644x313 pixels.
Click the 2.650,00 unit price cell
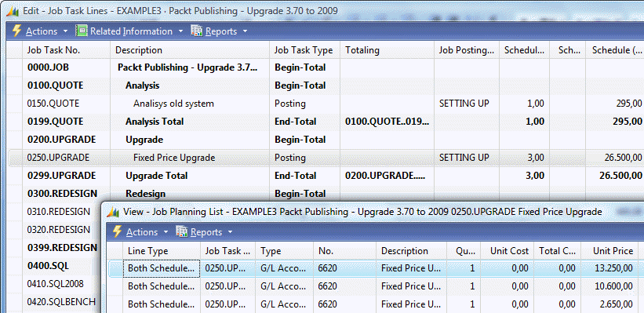(616, 304)
